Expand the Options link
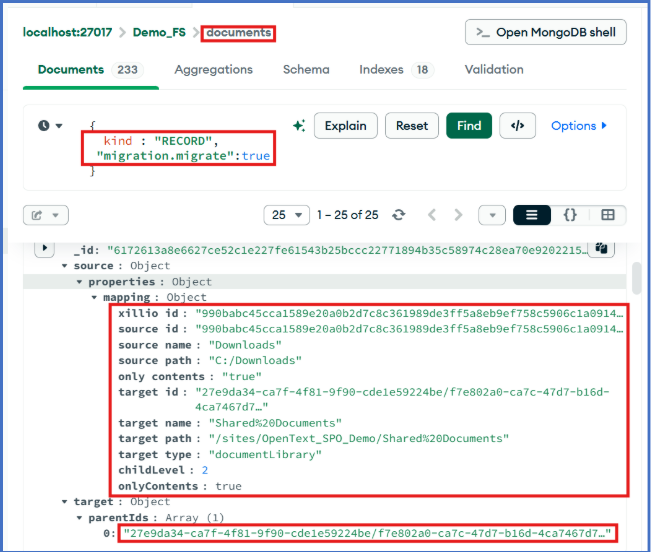Screen dimensions: 651x552 (x=579, y=125)
